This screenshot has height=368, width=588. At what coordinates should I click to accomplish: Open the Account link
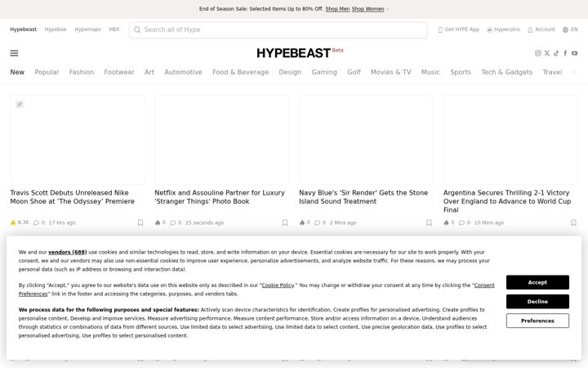[541, 29]
